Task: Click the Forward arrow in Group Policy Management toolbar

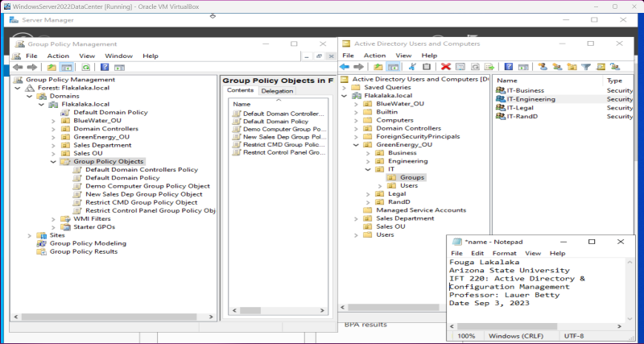Action: (x=32, y=68)
